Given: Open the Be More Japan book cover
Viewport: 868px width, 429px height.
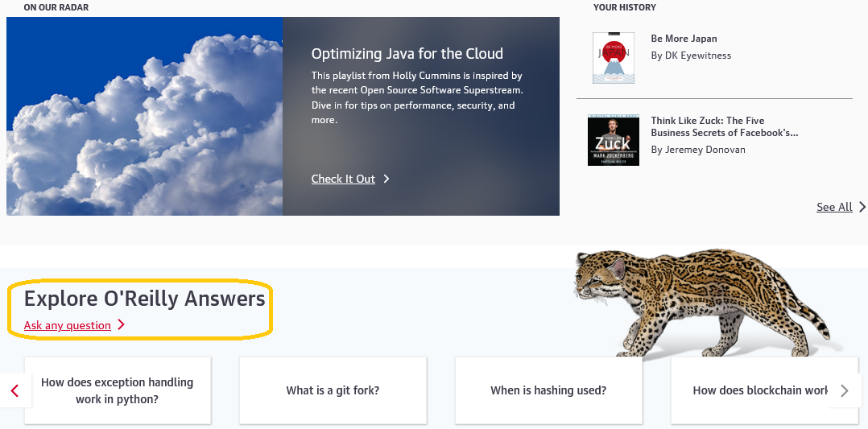Looking at the screenshot, I should click(614, 58).
